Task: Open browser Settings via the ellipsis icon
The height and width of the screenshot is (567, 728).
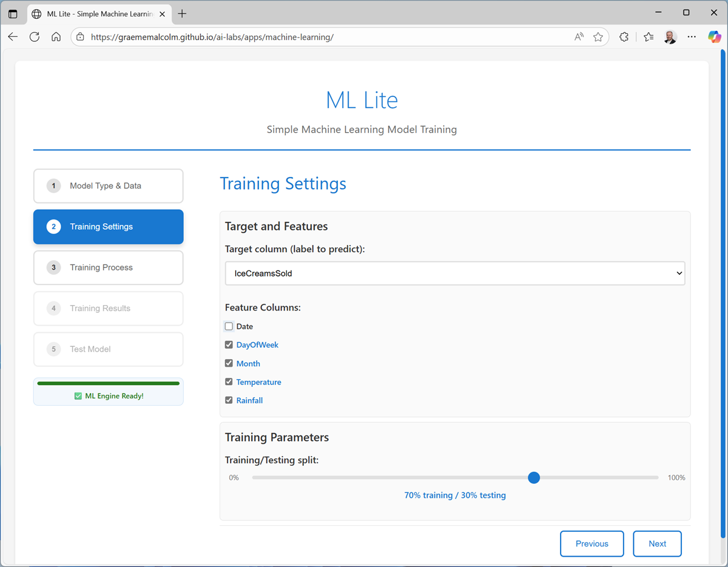Action: click(692, 36)
